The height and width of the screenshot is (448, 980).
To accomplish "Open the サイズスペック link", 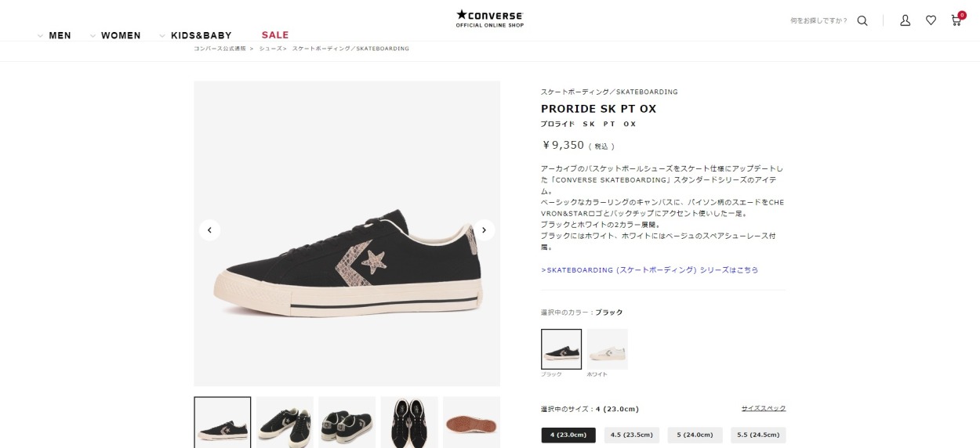I will pos(764,408).
